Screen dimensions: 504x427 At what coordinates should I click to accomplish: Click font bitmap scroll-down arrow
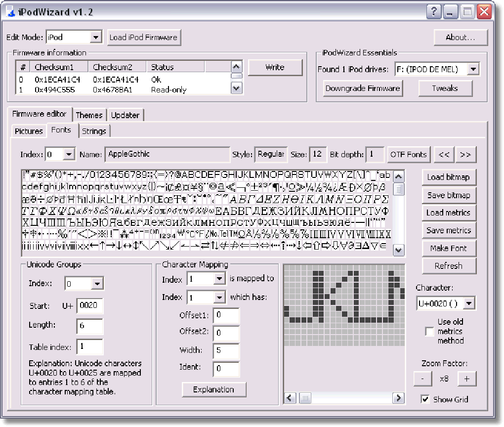399,250
